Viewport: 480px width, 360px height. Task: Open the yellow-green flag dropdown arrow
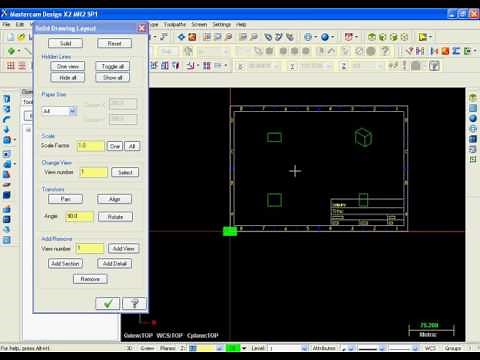(430, 37)
